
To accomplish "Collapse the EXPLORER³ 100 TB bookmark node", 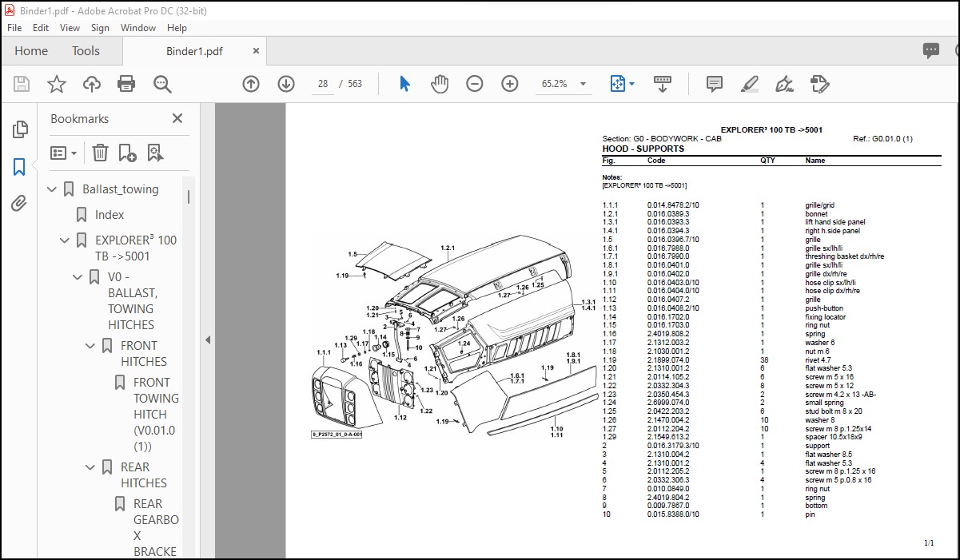I will (66, 240).
